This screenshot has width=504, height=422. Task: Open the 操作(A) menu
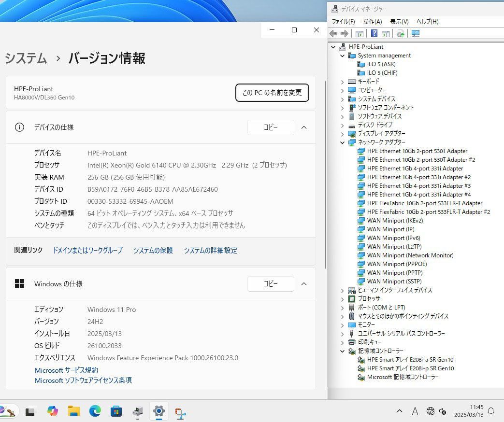(372, 22)
